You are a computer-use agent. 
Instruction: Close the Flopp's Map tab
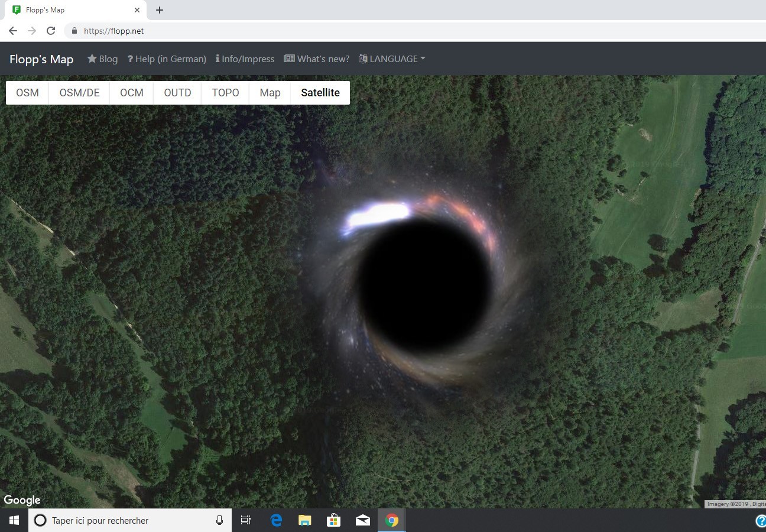point(137,10)
